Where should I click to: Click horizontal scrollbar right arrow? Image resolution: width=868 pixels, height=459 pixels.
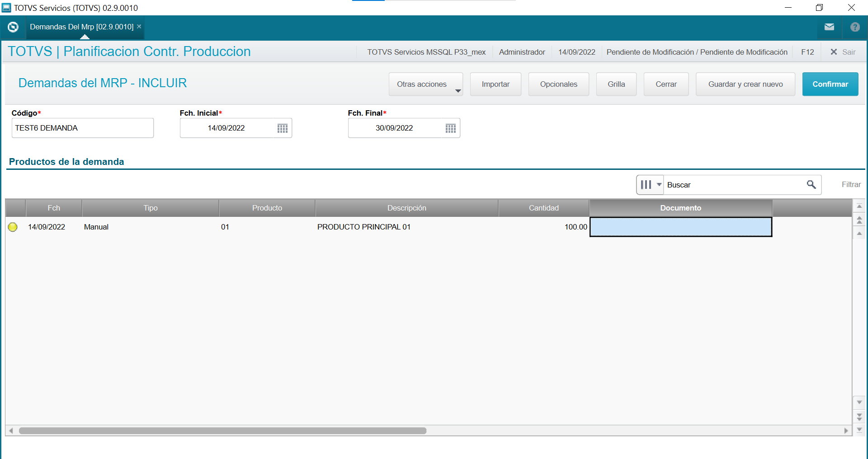(846, 431)
